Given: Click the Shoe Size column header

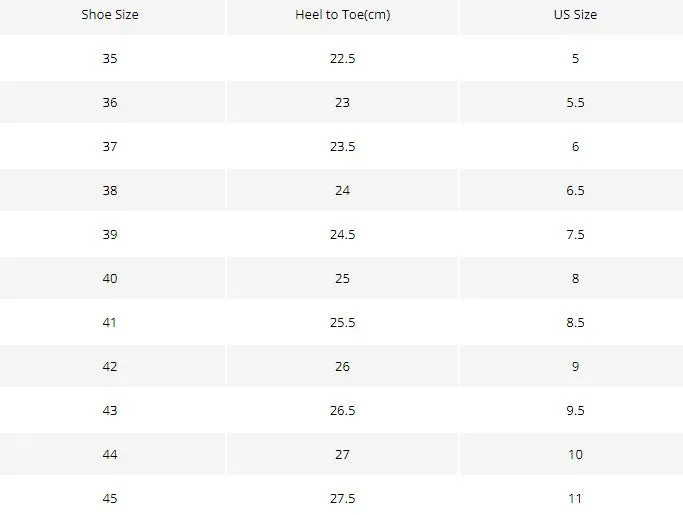Looking at the screenshot, I should pos(110,14).
